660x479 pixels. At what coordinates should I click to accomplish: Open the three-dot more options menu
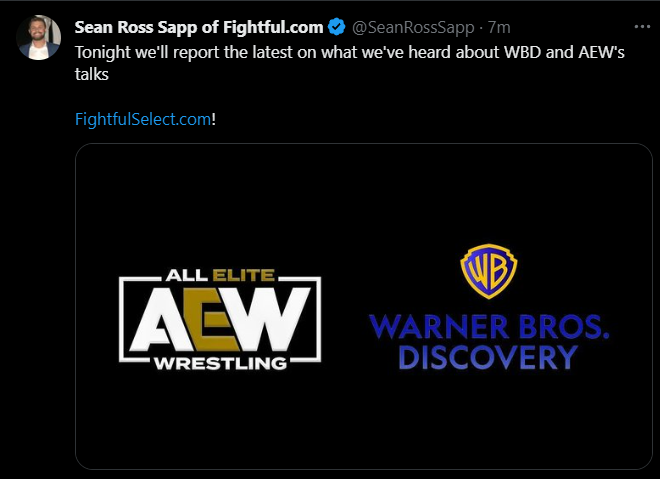pyautogui.click(x=642, y=27)
